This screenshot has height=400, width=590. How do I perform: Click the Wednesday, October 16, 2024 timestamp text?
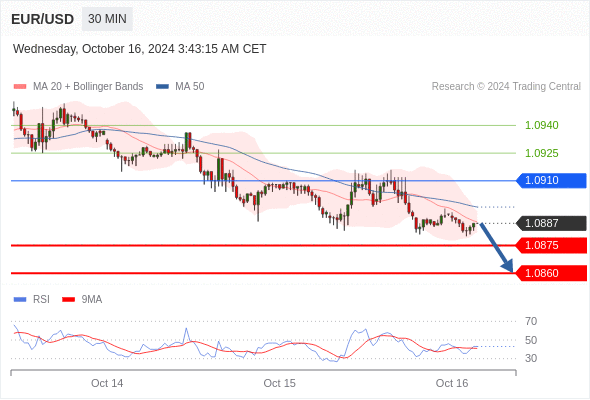pos(140,49)
